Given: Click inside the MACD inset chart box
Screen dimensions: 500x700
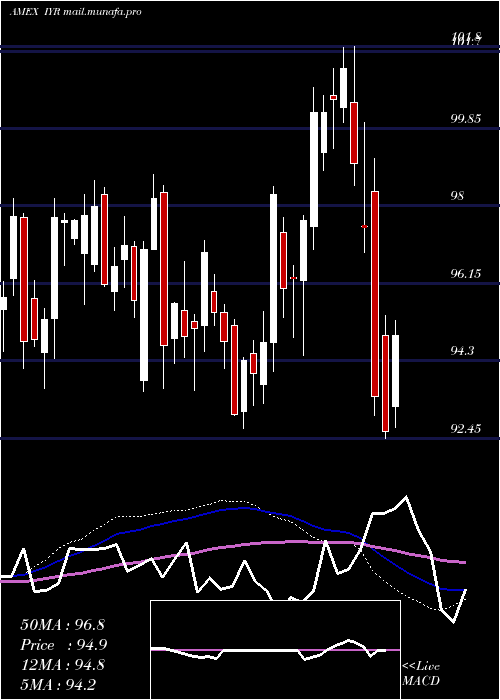Looking at the screenshot, I should pyautogui.click(x=275, y=650).
